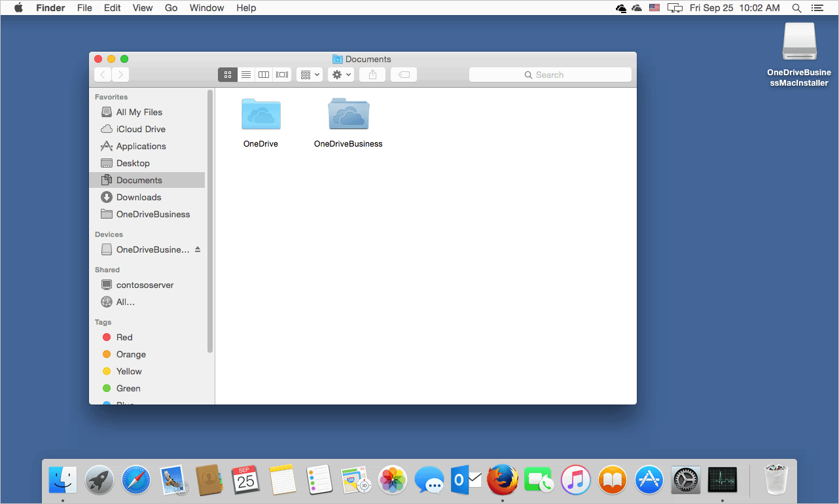Switch to column view
This screenshot has width=839, height=504.
(264, 75)
